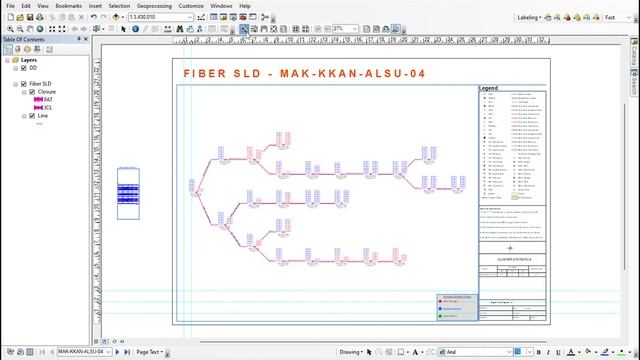Screen dimensions: 640x360
Task: Add Data to the map
Action: (x=116, y=17)
